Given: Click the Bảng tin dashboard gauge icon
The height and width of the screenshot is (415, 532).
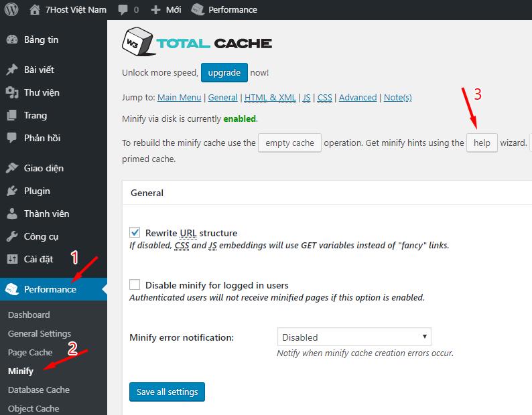Looking at the screenshot, I should [x=12, y=39].
